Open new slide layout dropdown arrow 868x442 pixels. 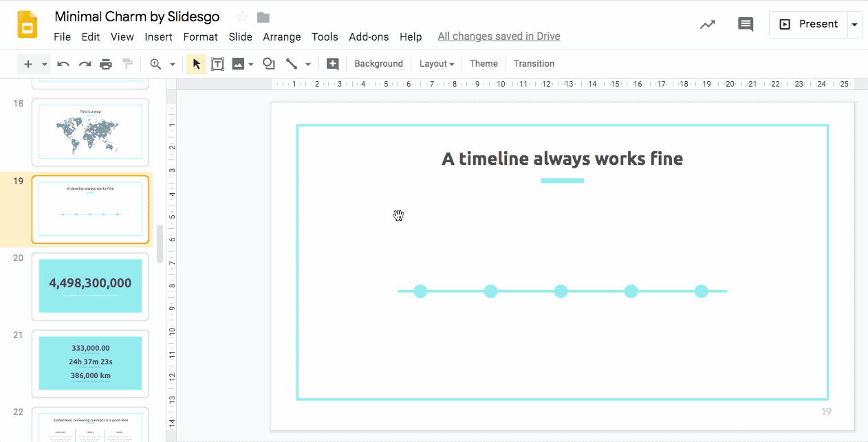45,65
